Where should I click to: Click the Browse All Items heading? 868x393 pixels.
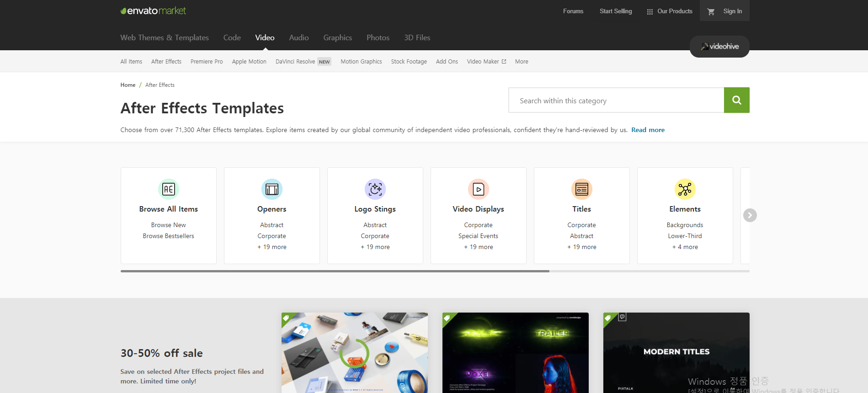coord(169,209)
